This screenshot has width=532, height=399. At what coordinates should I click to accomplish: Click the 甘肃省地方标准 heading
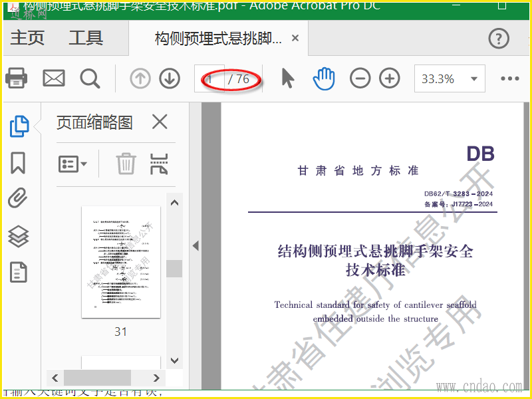tap(358, 170)
